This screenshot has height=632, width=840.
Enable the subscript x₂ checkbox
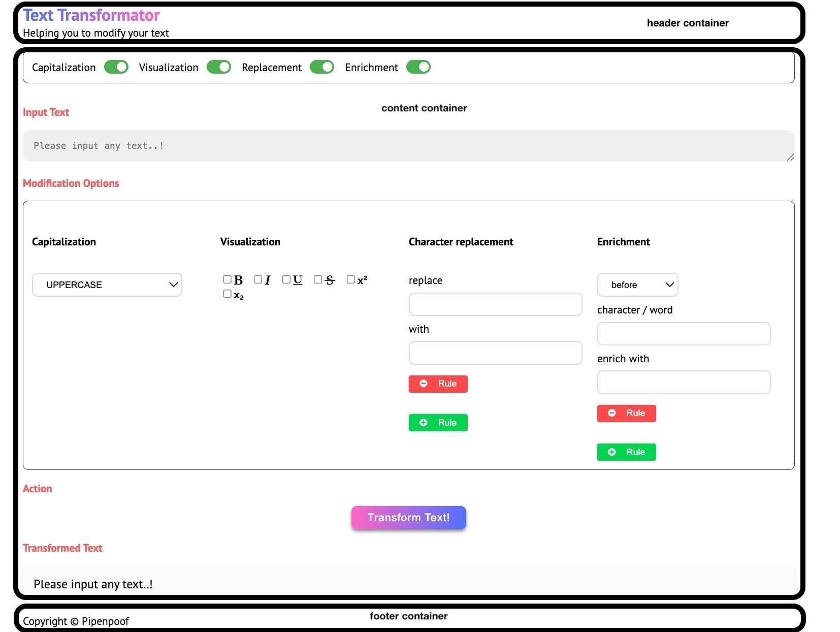(x=228, y=294)
